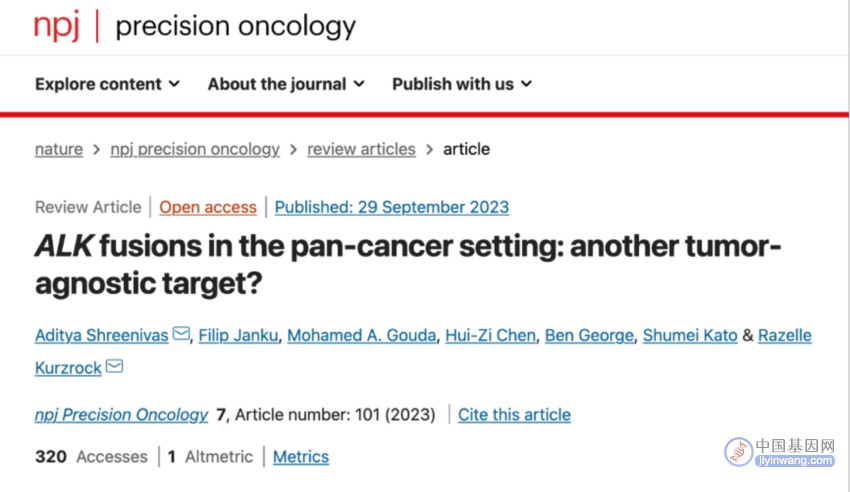Open the Metrics link

coord(301,457)
